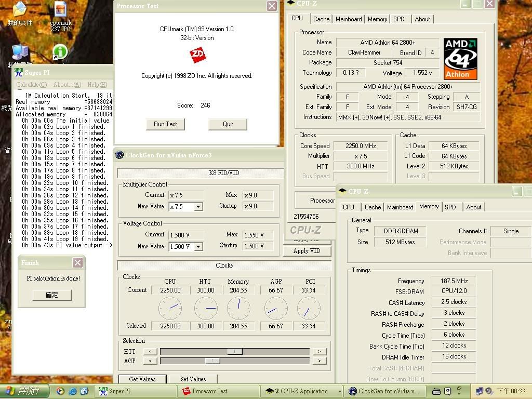Click the AGP slider right arrow
The height and width of the screenshot is (399, 532).
pyautogui.click(x=319, y=361)
